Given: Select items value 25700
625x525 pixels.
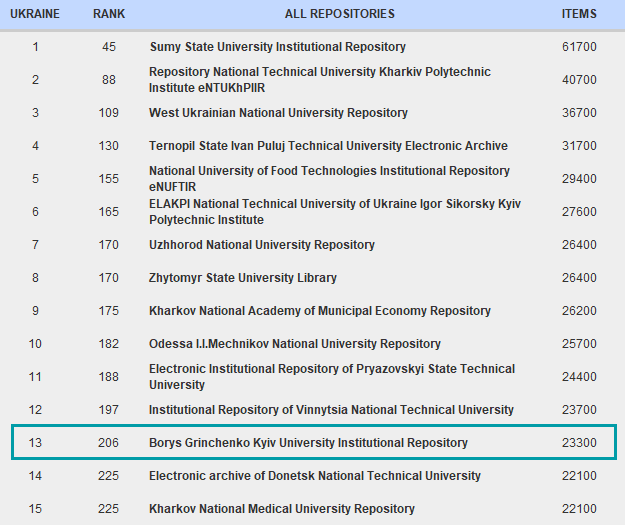Looking at the screenshot, I should [579, 344].
